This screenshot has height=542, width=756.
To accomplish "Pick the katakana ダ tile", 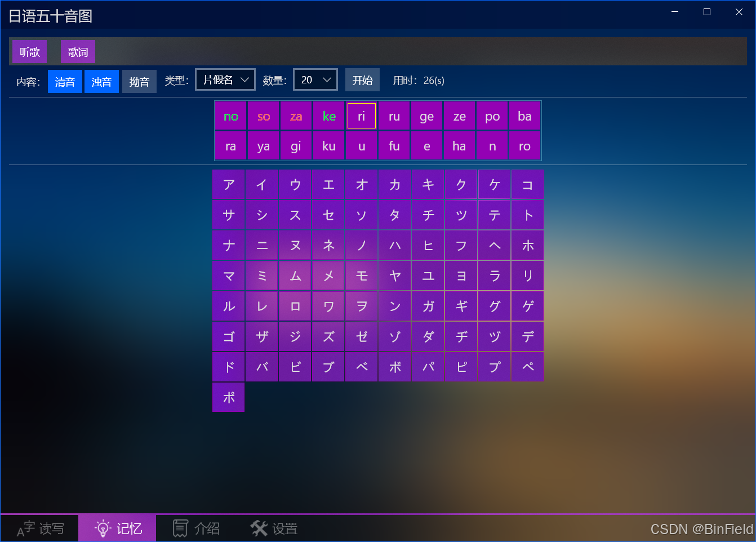I will [428, 336].
